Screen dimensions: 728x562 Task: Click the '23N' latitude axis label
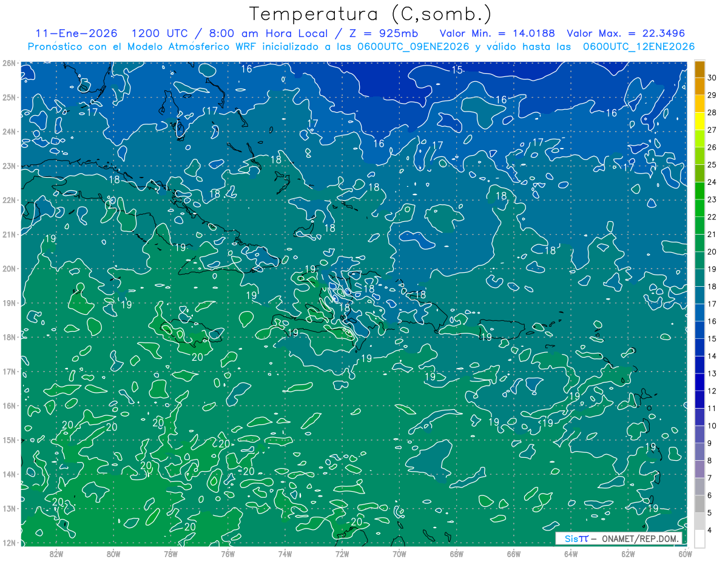[x=9, y=166]
